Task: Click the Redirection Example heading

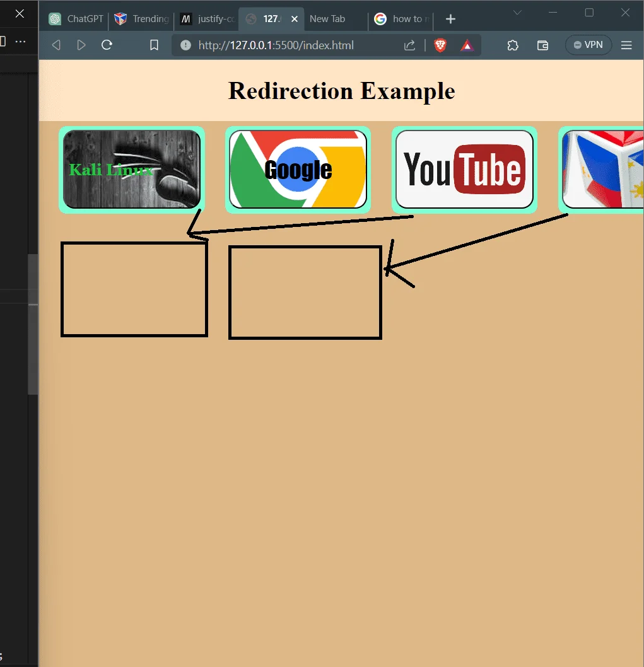Action: tap(342, 91)
